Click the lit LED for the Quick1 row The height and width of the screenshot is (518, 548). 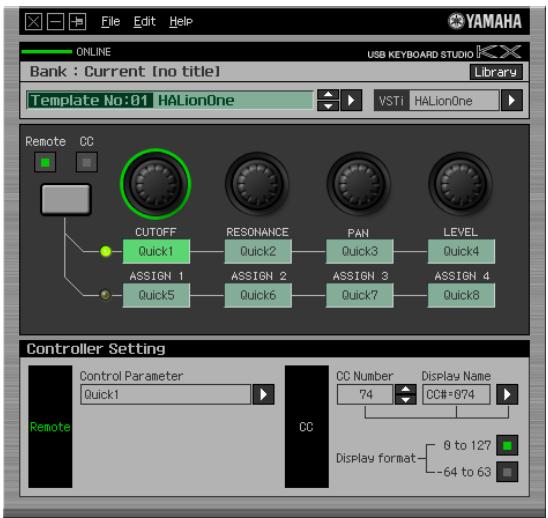pyautogui.click(x=106, y=251)
